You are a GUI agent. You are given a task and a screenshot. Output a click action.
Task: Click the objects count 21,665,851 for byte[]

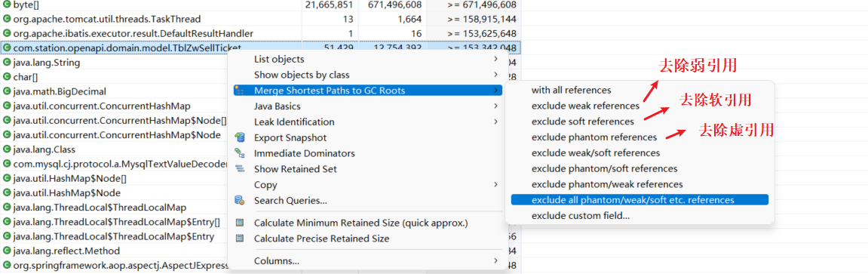click(x=329, y=5)
